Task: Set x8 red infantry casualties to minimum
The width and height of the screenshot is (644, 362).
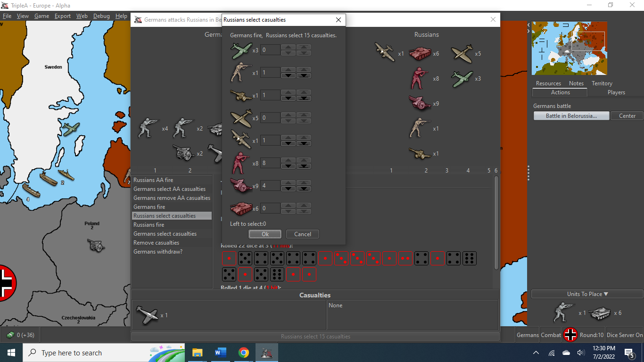Action: coord(304,166)
